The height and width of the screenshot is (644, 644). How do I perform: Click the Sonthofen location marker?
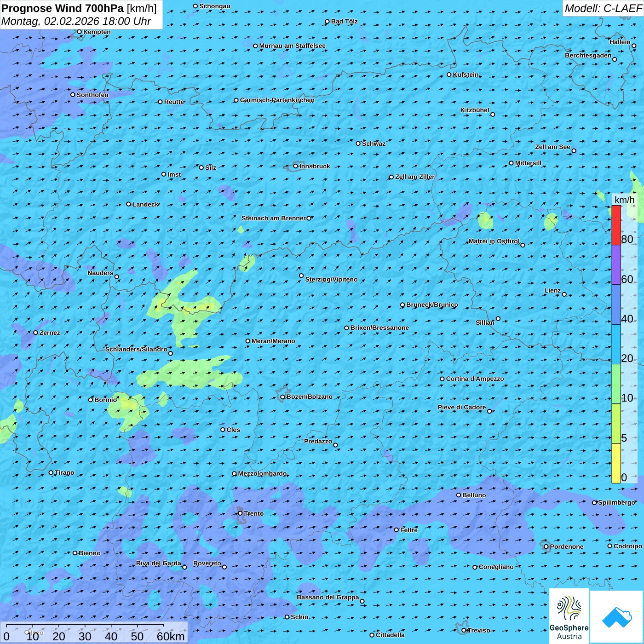point(73,95)
